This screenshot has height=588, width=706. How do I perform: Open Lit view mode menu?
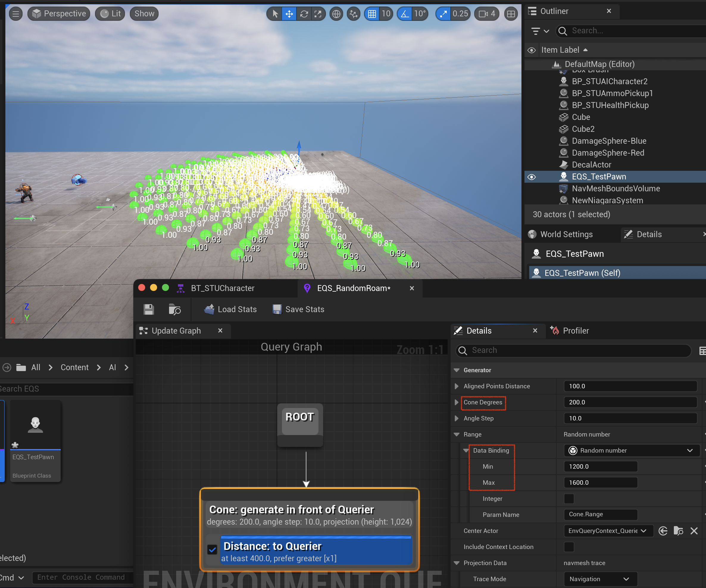tap(110, 14)
